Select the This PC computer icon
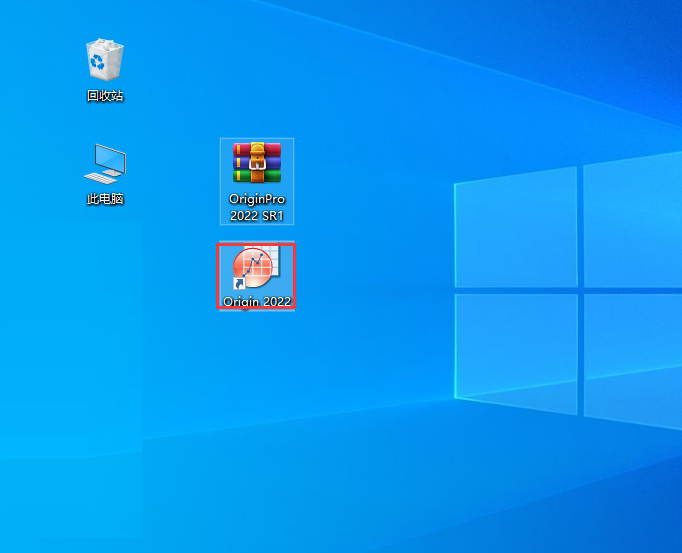Image resolution: width=682 pixels, height=553 pixels. click(x=105, y=163)
